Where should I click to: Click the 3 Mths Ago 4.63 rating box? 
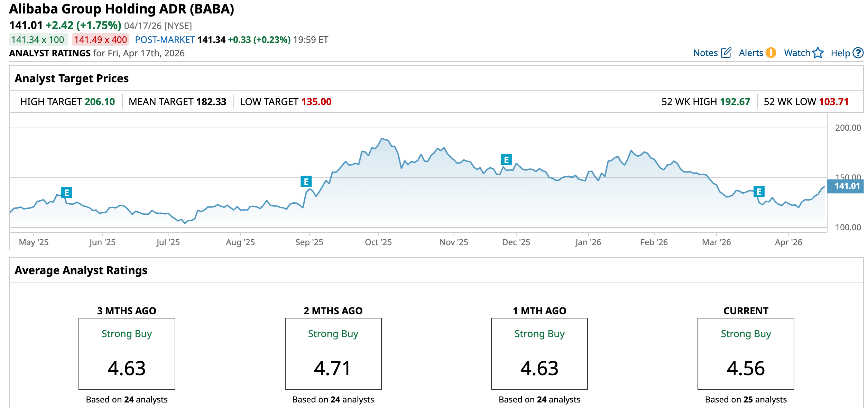pyautogui.click(x=127, y=353)
